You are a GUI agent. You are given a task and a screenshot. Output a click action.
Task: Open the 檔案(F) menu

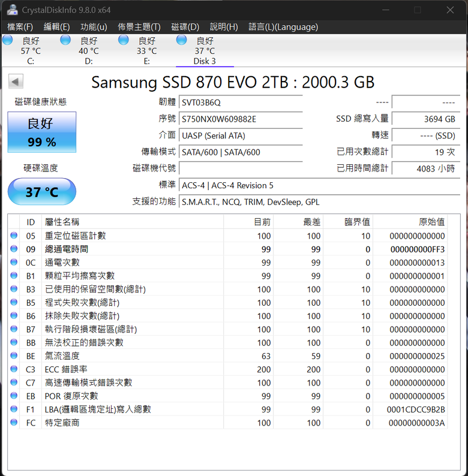(x=20, y=27)
